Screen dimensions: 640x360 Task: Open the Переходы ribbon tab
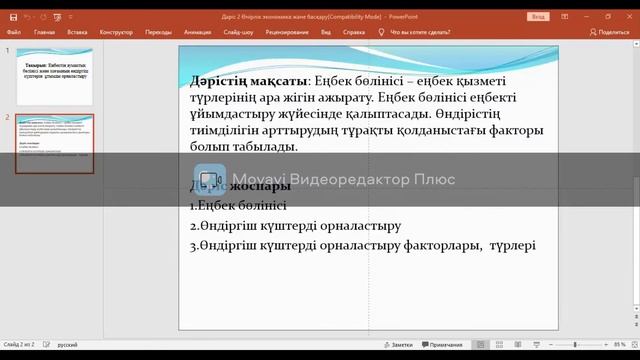158,32
